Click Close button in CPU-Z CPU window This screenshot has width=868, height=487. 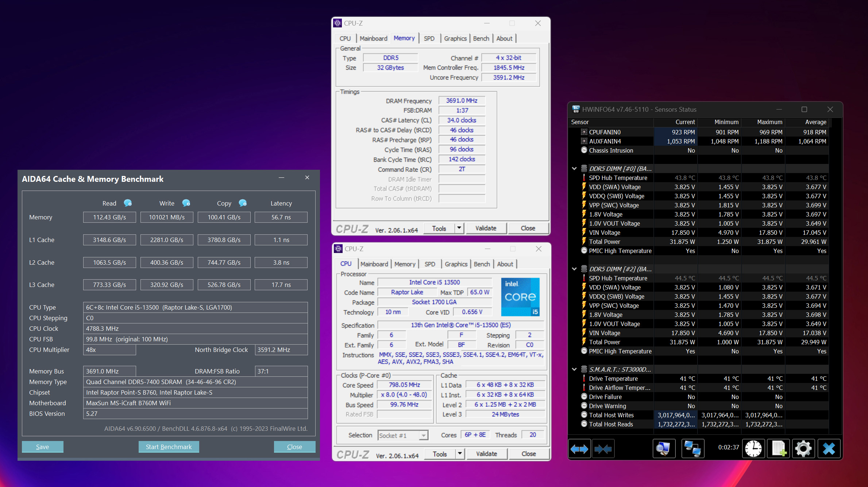(529, 454)
